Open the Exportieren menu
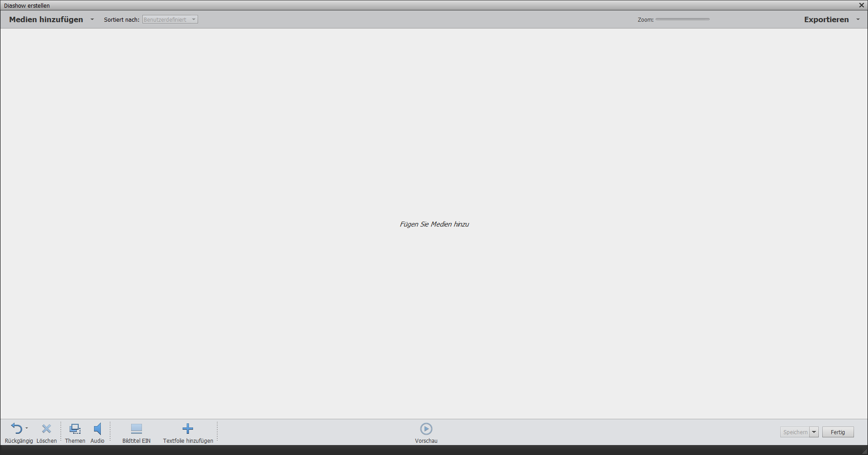 click(826, 19)
